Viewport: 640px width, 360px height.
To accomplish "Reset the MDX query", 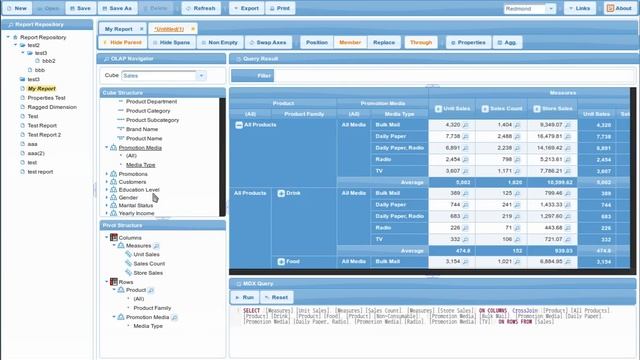I will click(x=276, y=297).
